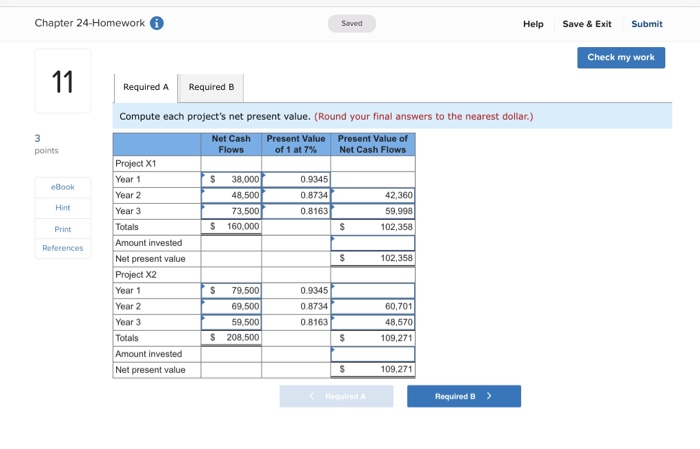Image resolution: width=700 pixels, height=449 pixels.
Task: Click Project X1 cash flow total 160,000
Action: coord(231,227)
